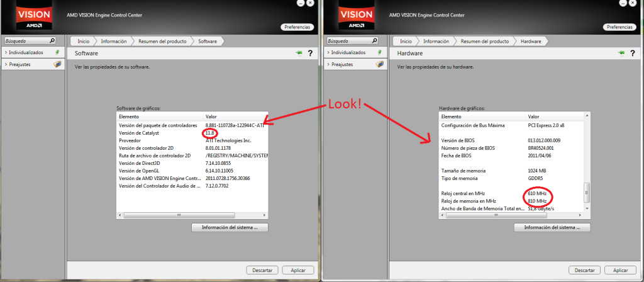
Task: Click the search magnifier icon in right window
Action: pos(375,41)
